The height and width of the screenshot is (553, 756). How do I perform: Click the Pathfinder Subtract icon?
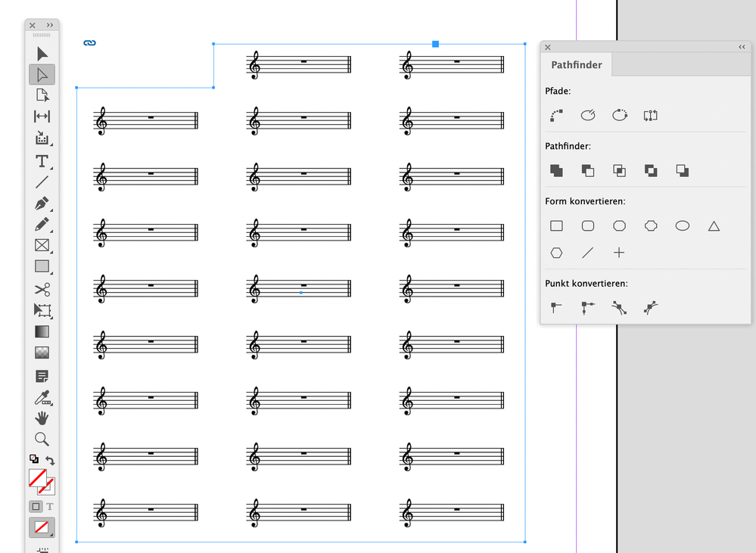[588, 170]
